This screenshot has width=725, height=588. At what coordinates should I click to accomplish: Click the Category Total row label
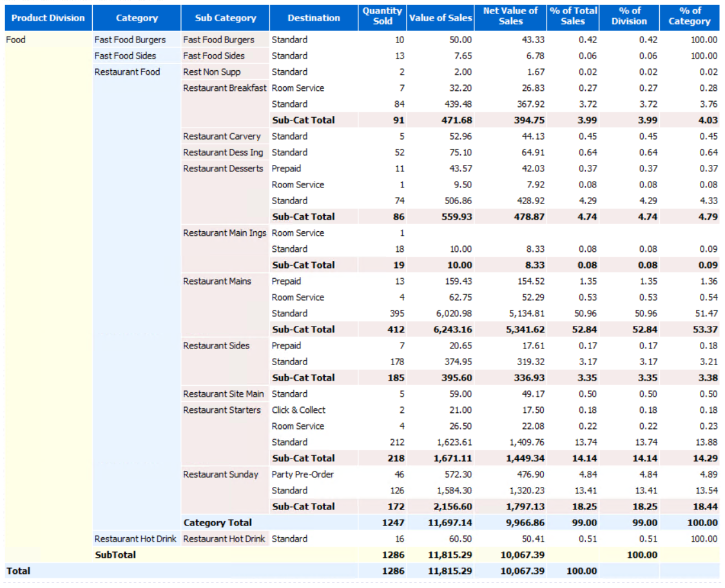click(x=217, y=523)
